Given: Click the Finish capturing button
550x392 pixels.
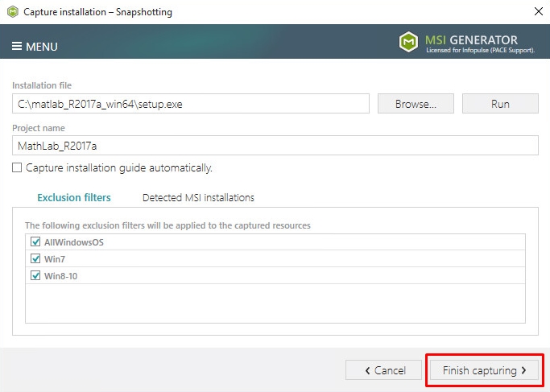Looking at the screenshot, I should coord(484,370).
